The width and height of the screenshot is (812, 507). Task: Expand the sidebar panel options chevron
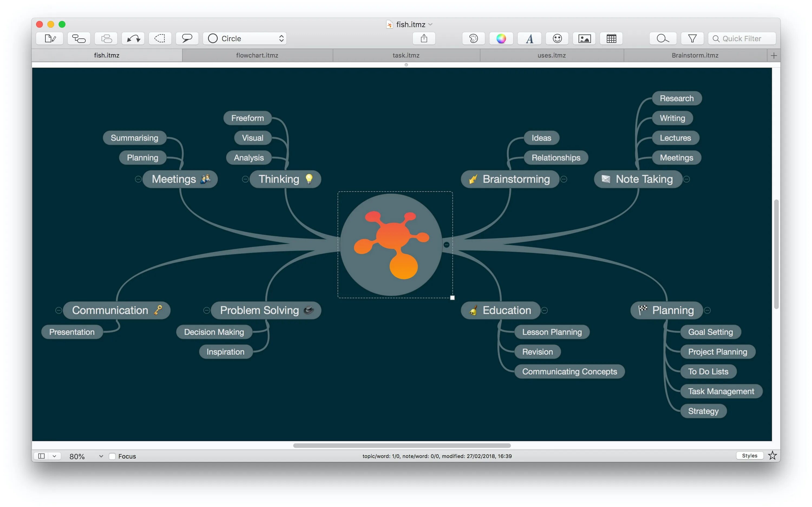click(54, 456)
